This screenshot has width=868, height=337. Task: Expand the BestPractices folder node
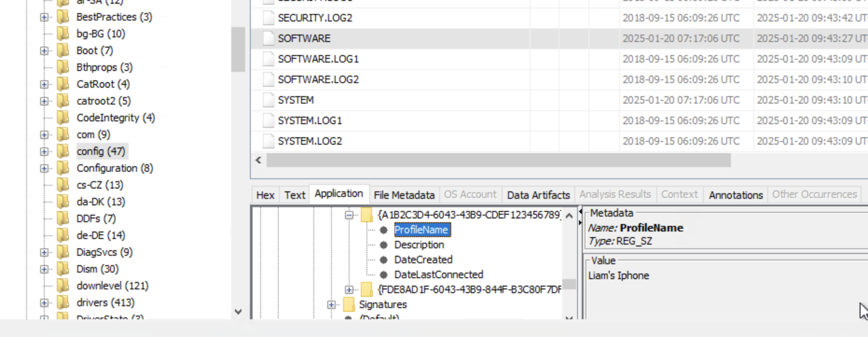click(x=44, y=17)
